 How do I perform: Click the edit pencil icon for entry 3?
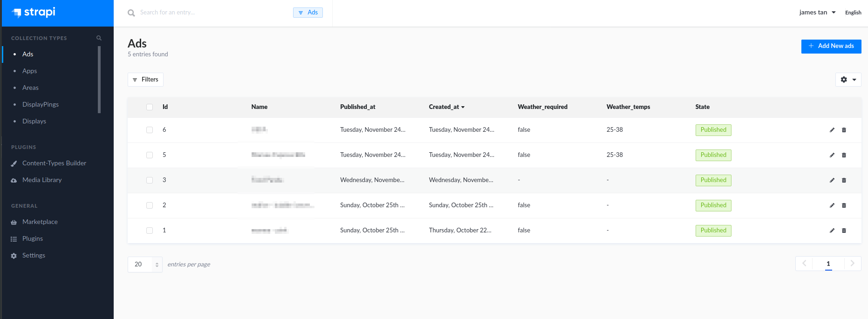(832, 180)
